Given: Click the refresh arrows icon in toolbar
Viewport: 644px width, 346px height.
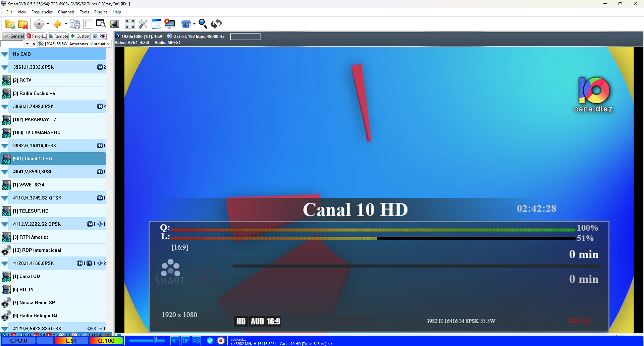Looking at the screenshot, I should tap(216, 24).
